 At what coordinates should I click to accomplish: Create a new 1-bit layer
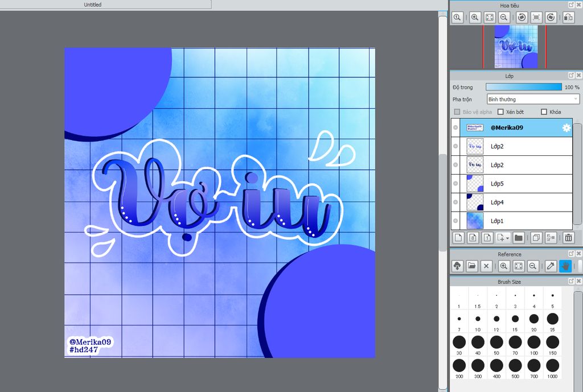click(x=487, y=237)
